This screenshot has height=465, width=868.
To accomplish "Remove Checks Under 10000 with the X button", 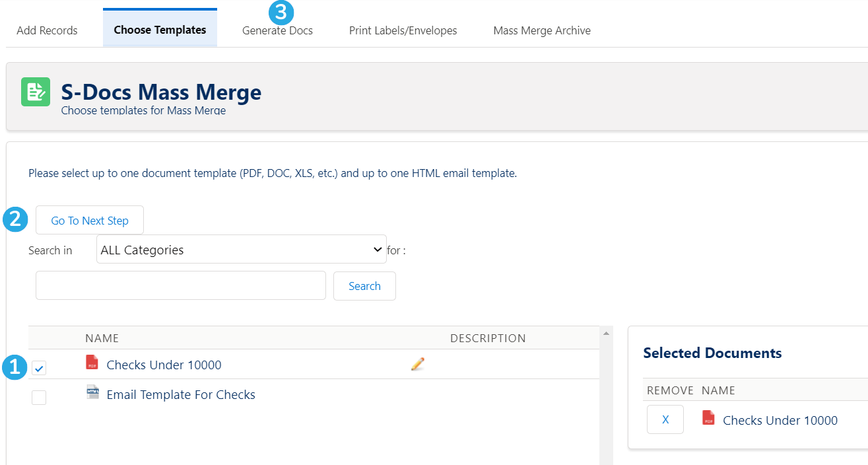I will 665,419.
